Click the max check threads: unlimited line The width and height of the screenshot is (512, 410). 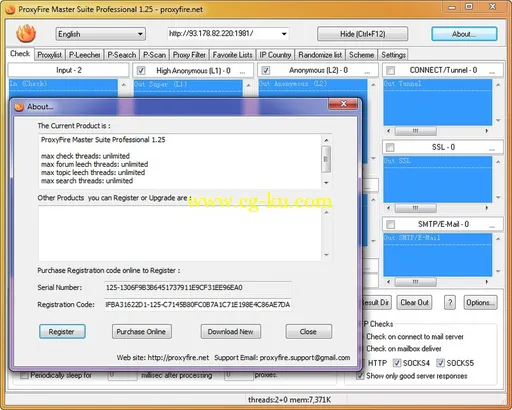coord(85,156)
